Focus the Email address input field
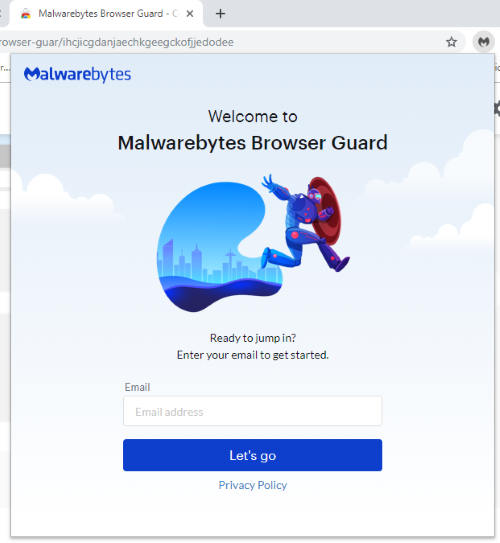Image resolution: width=500 pixels, height=543 pixels. coord(252,411)
